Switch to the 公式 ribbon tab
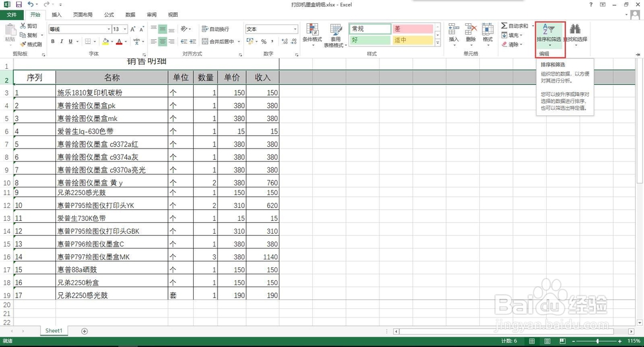The image size is (644, 347). 109,15
